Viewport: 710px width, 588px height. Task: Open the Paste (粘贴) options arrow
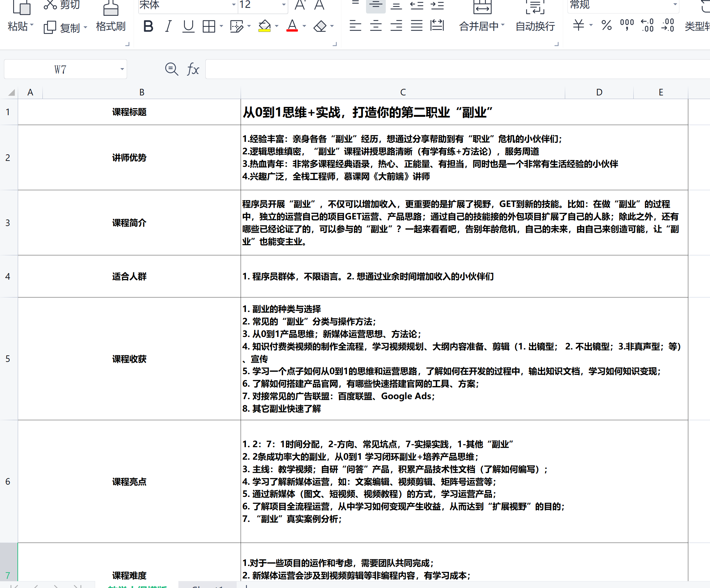click(x=32, y=25)
